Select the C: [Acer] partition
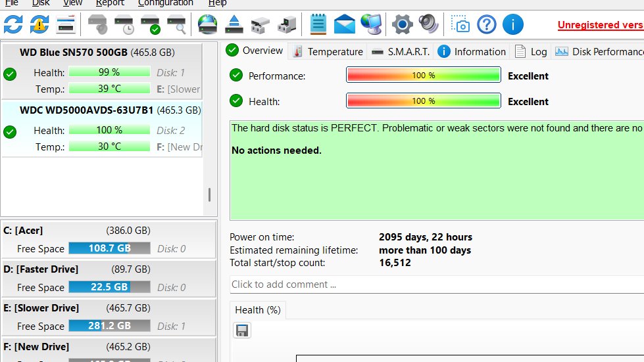Image resolution: width=644 pixels, height=362 pixels. 109,239
